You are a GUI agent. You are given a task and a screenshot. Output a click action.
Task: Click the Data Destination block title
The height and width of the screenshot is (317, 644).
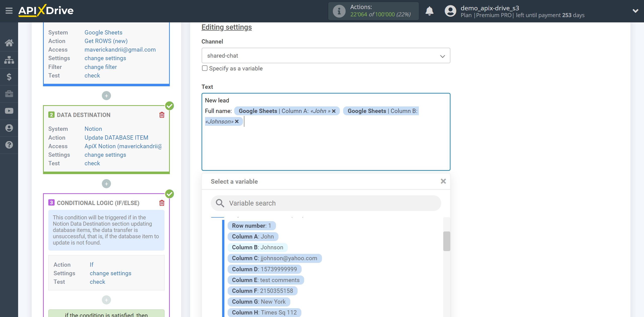point(84,115)
